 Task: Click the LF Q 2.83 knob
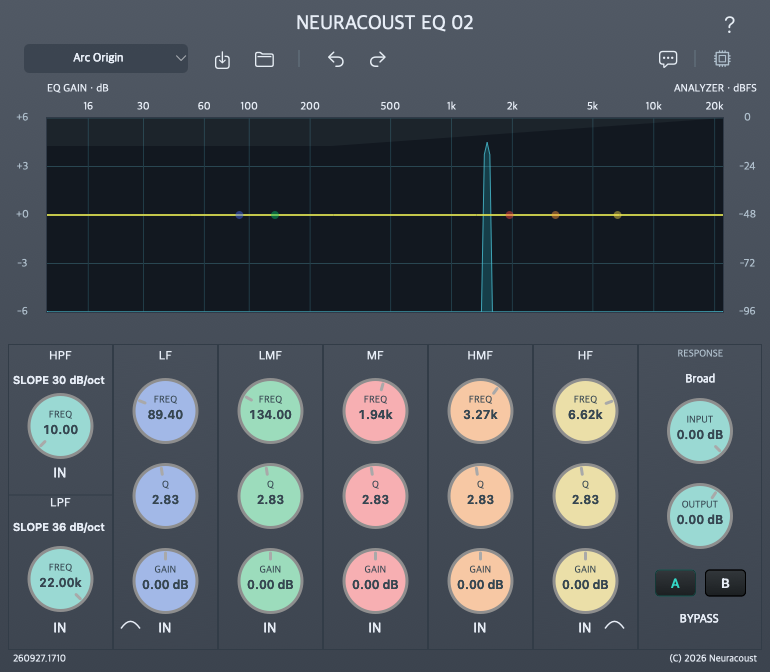point(165,496)
